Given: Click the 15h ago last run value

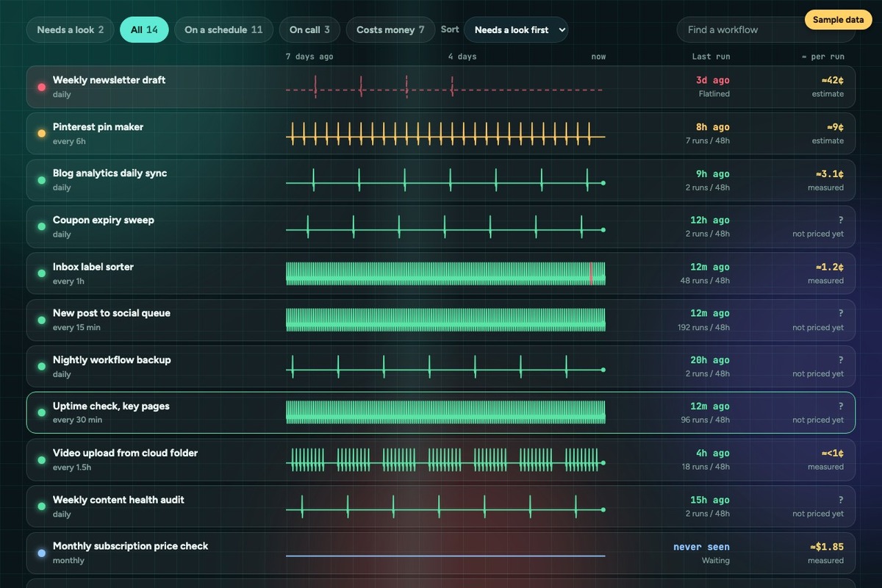Looking at the screenshot, I should (710, 500).
